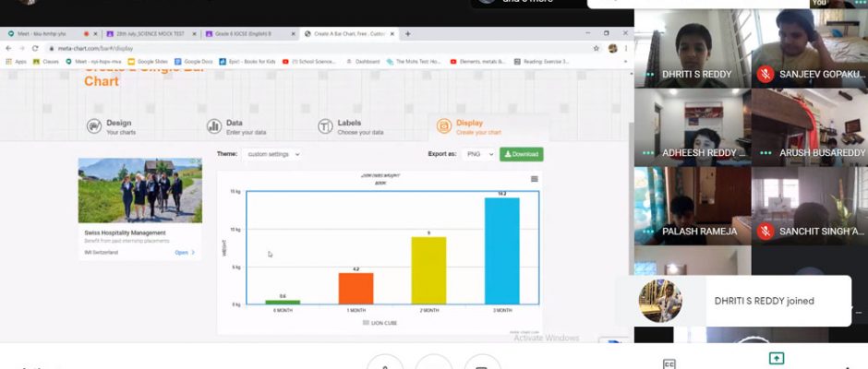868x369 pixels.
Task: Open options dots on PALASH RAMEJA tile
Action: pyautogui.click(x=649, y=232)
